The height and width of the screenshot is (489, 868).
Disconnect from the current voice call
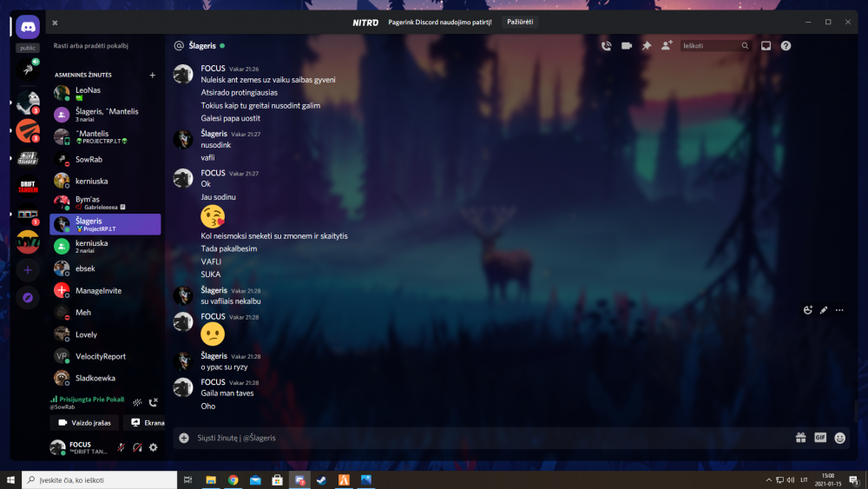pos(153,402)
